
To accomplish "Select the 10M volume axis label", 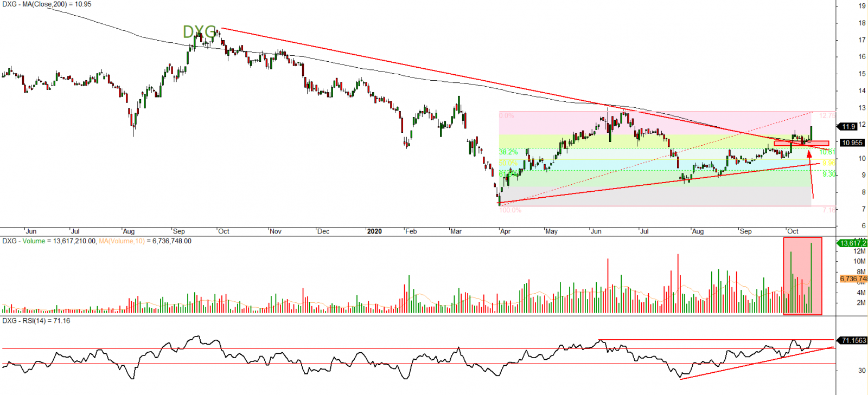I will [x=859, y=261].
